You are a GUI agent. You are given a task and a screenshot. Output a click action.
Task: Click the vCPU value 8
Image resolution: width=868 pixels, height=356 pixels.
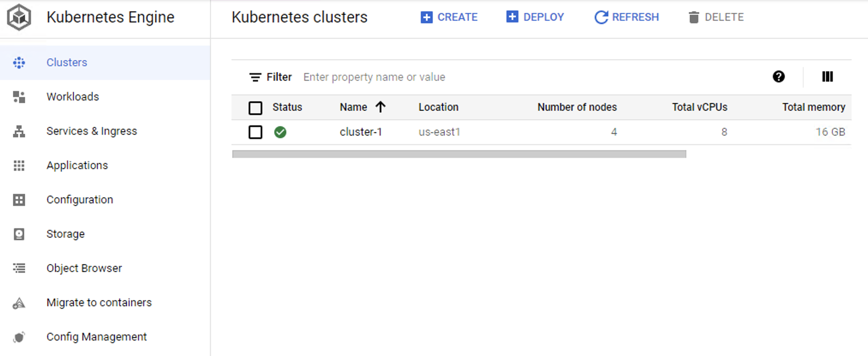click(x=724, y=132)
